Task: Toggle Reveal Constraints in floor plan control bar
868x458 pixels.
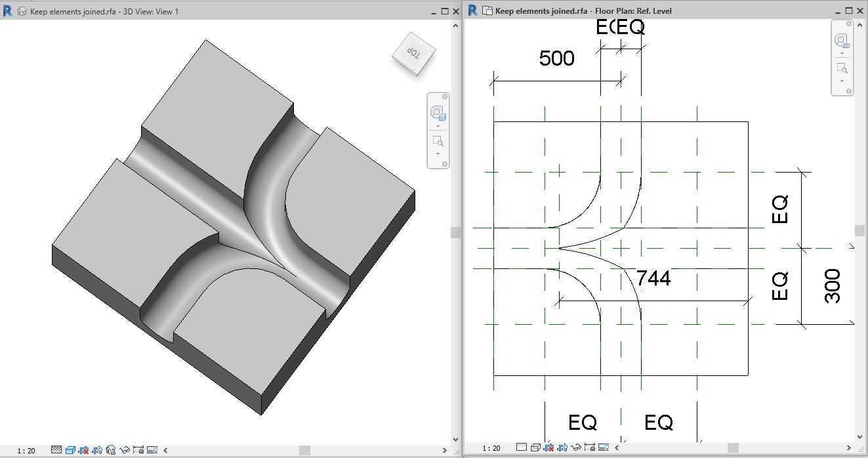Action: (x=590, y=448)
